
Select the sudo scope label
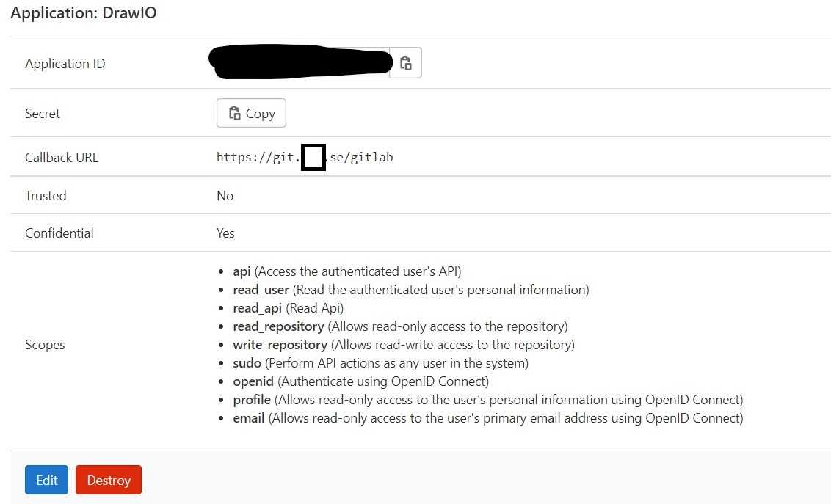(x=247, y=362)
